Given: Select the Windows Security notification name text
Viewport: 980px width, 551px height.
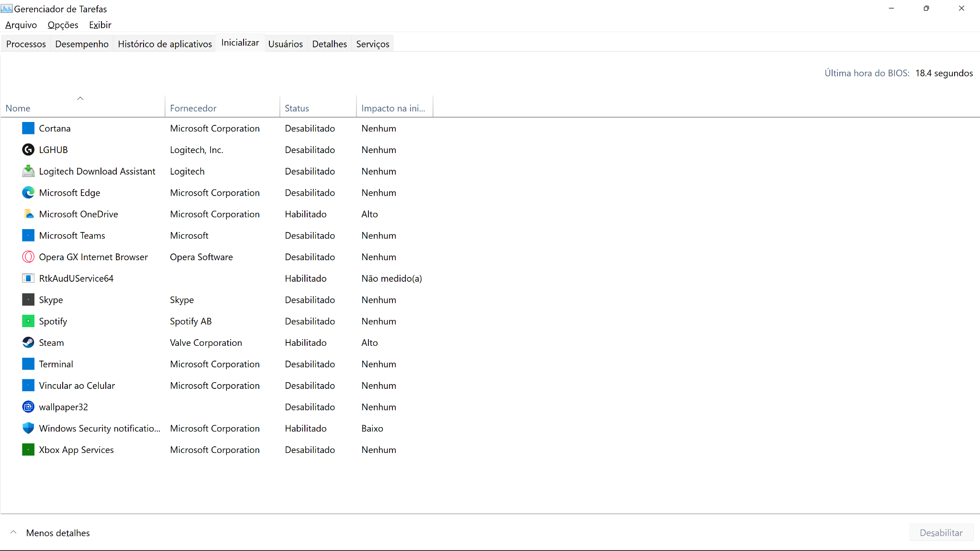Looking at the screenshot, I should (x=100, y=428).
